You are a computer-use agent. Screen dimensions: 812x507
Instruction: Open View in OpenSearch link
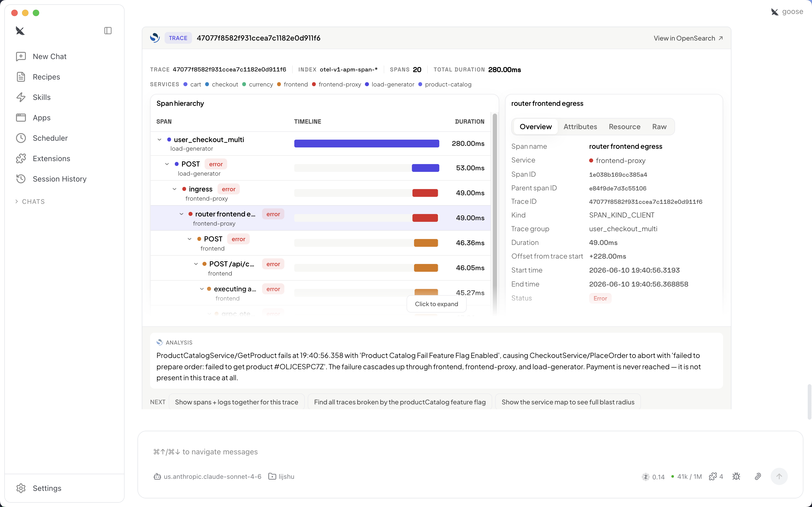tap(688, 38)
